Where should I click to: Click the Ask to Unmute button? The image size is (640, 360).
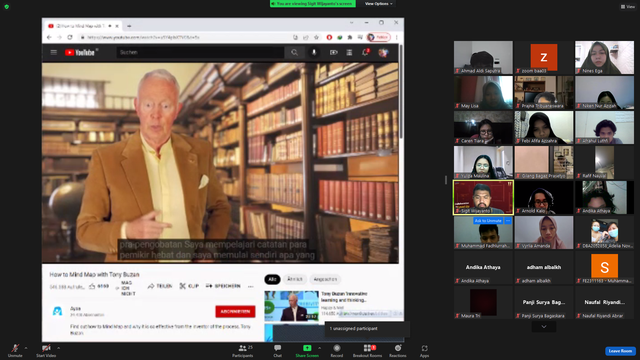[x=488, y=220]
